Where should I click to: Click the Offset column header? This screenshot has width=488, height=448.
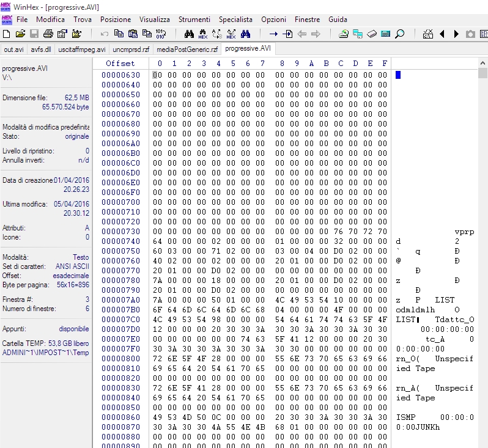click(x=120, y=64)
